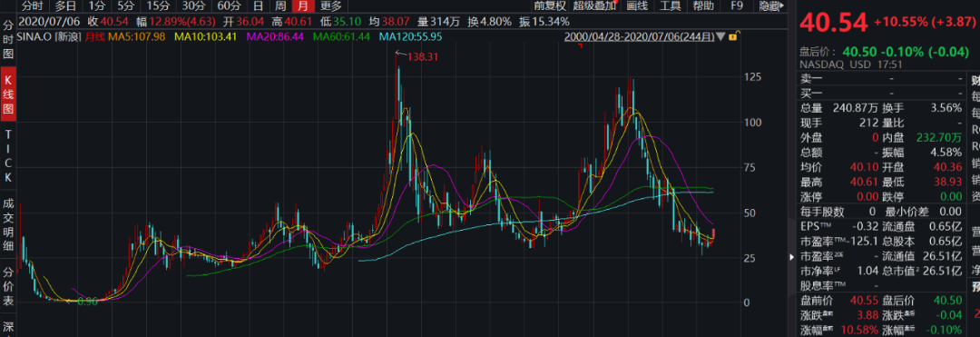Open the 帮助 help menu

pyautogui.click(x=703, y=6)
